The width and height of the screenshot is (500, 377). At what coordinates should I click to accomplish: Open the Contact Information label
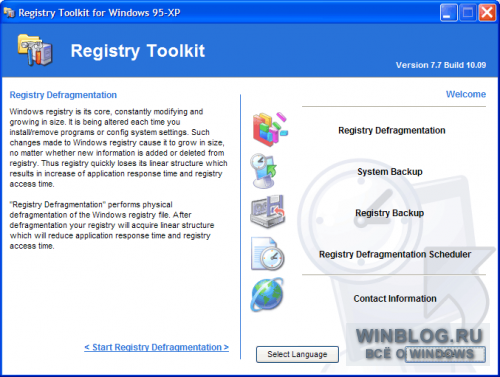[395, 298]
